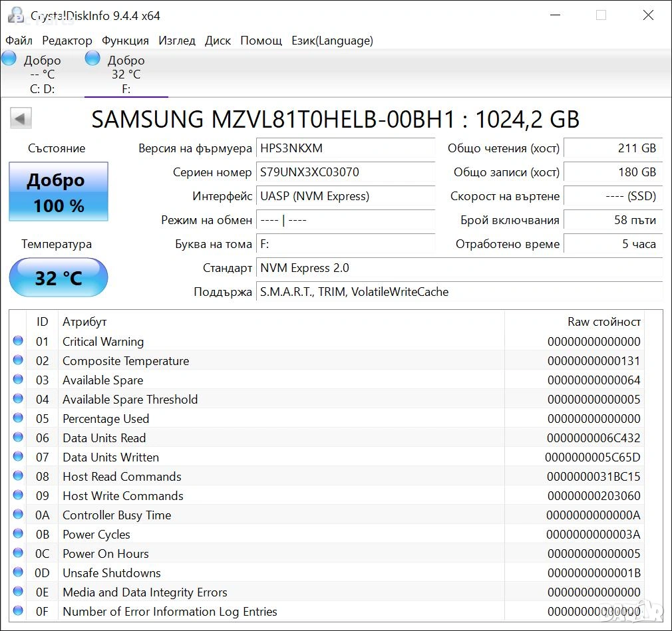Click the previous disk arrow button

pyautogui.click(x=21, y=119)
